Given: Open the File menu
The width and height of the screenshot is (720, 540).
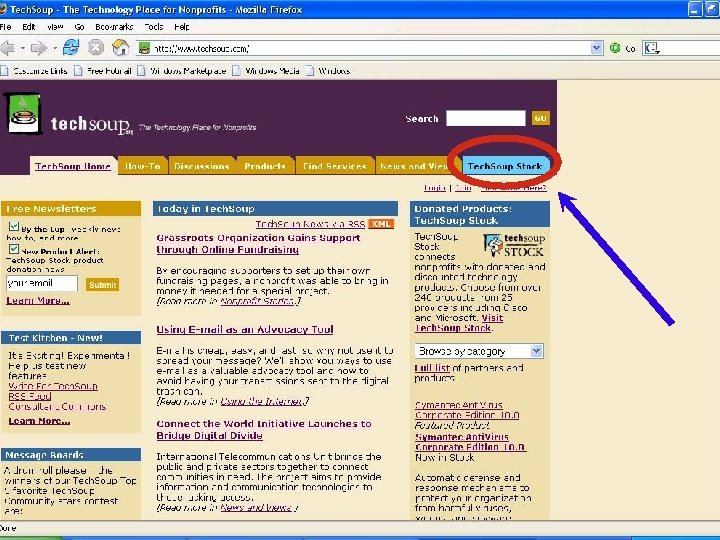Looking at the screenshot, I should click(6, 27).
